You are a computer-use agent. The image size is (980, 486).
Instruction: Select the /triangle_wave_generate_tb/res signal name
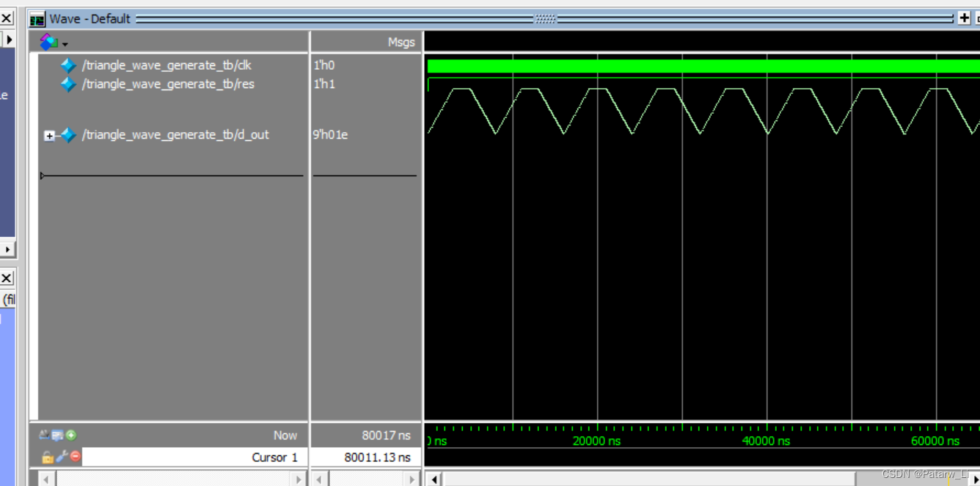click(169, 84)
